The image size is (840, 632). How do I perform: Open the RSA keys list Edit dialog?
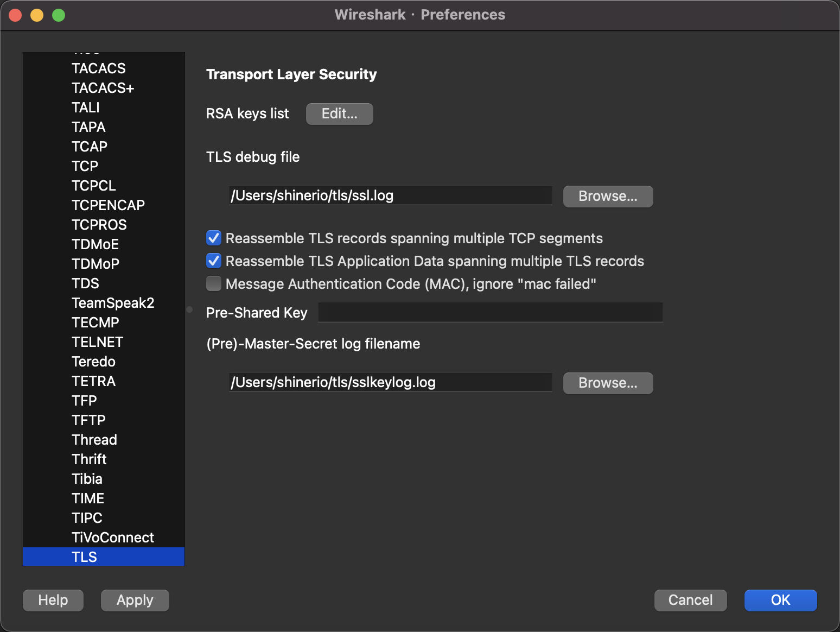pyautogui.click(x=339, y=114)
